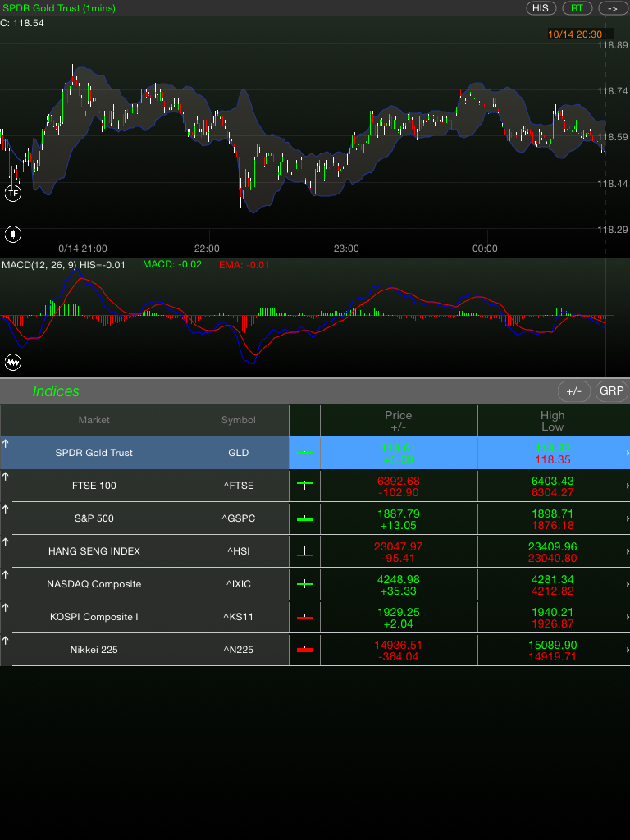Image resolution: width=630 pixels, height=840 pixels.
Task: Select the Indices section title
Action: [56, 391]
